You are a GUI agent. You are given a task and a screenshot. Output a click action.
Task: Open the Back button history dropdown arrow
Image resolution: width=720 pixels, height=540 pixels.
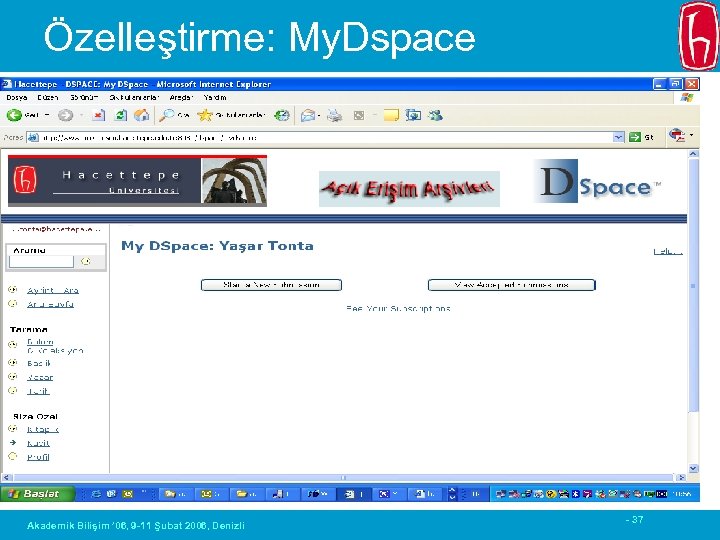point(47,115)
